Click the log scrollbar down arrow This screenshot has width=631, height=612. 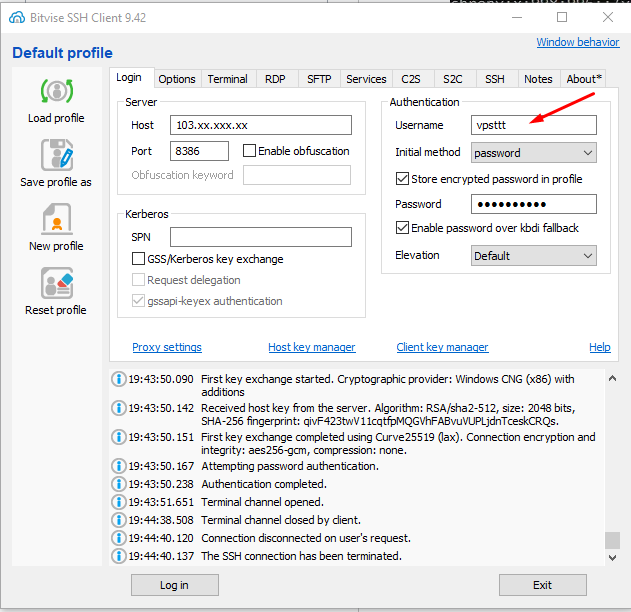612,558
